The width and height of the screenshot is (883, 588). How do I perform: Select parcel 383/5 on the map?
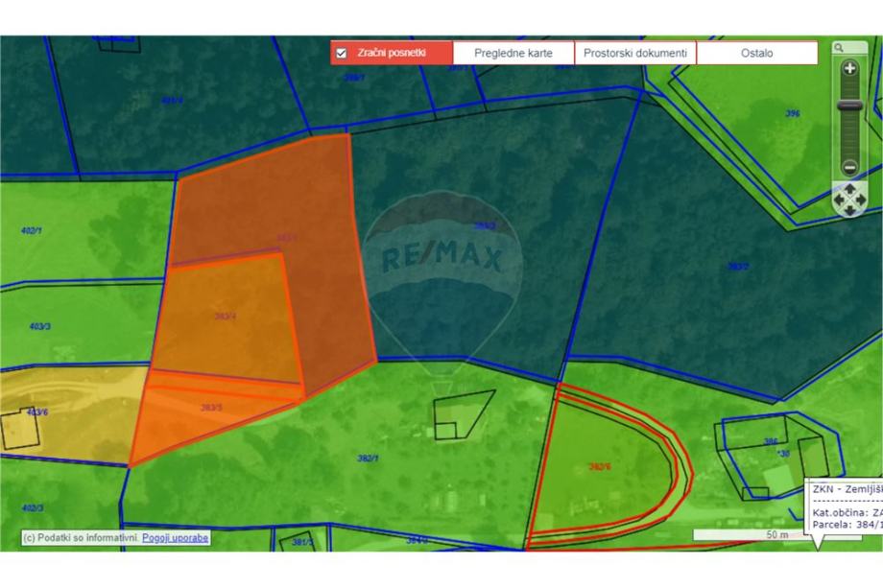pyautogui.click(x=211, y=408)
